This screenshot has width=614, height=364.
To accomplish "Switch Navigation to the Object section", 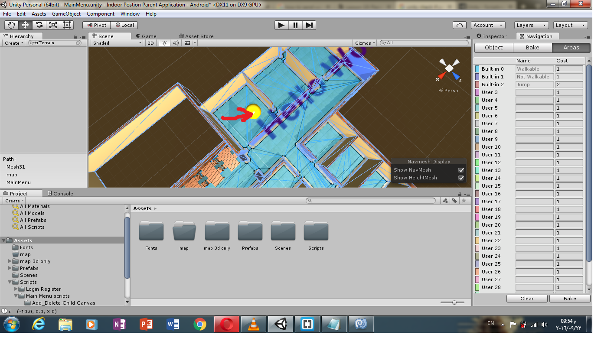I will 494,48.
